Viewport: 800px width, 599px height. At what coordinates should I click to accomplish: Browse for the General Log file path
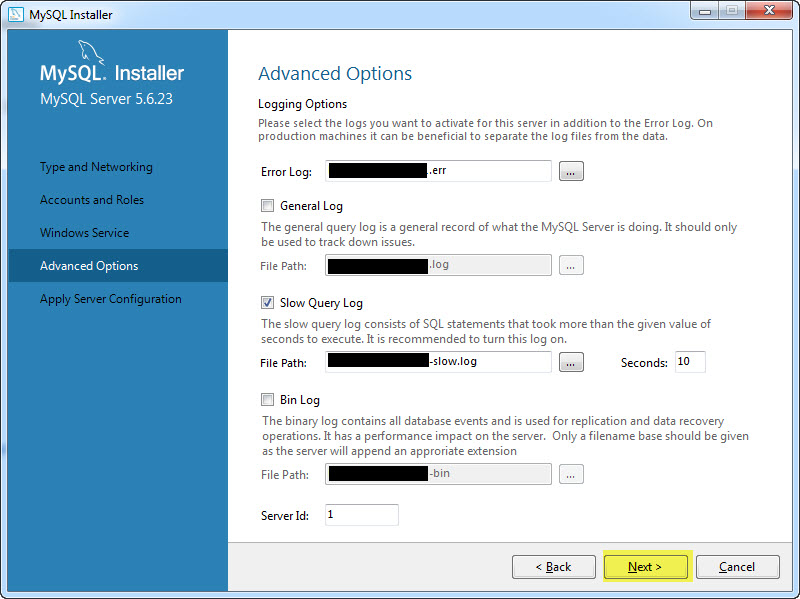pyautogui.click(x=571, y=265)
